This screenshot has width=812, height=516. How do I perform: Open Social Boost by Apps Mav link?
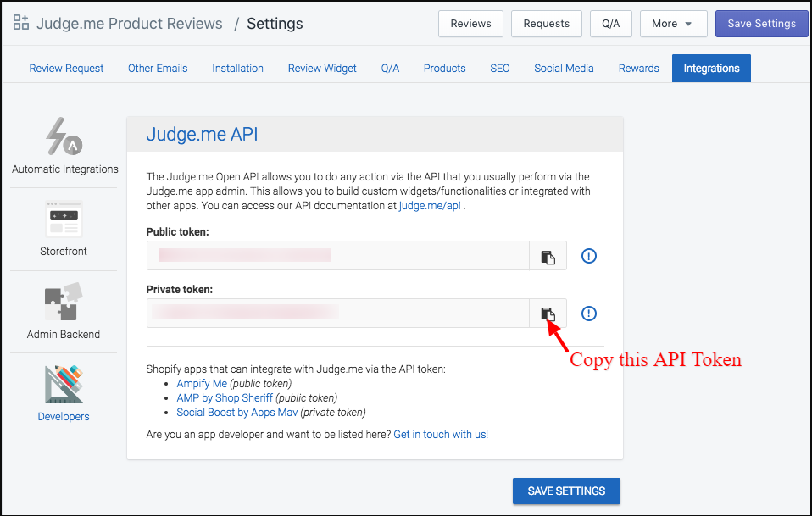(237, 413)
